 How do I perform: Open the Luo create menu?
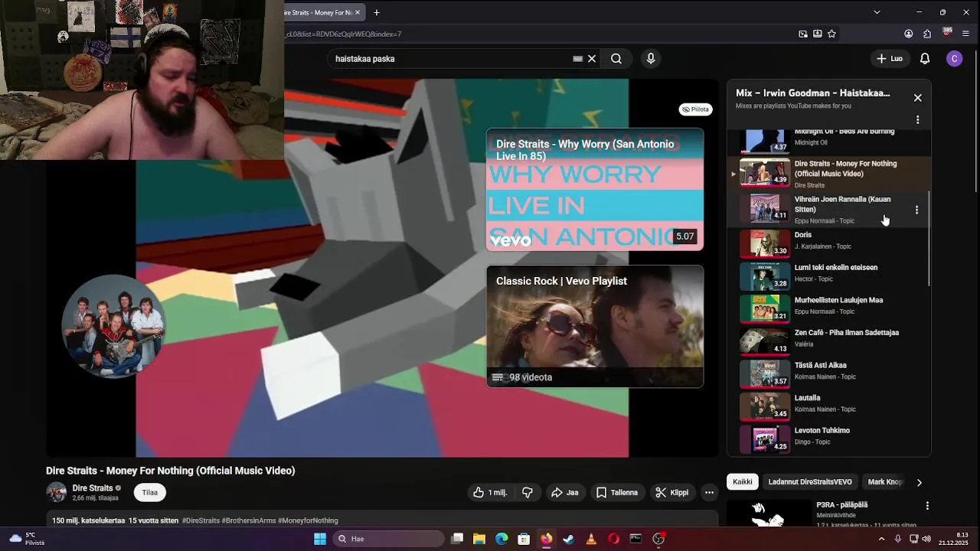[x=890, y=59]
